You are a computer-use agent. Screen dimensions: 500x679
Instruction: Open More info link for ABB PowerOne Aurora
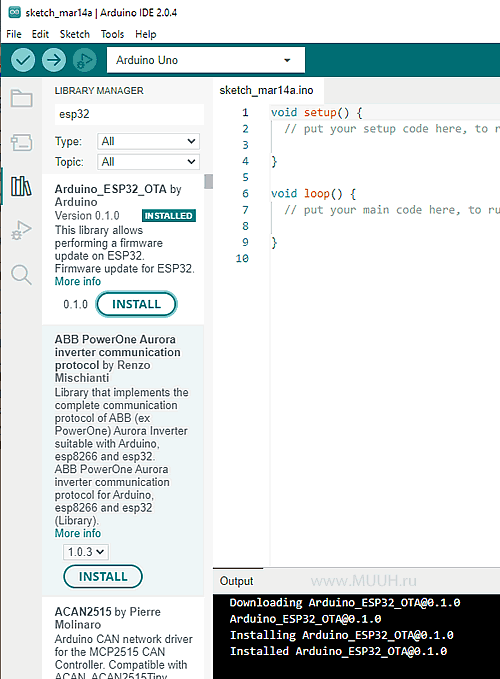coord(78,534)
